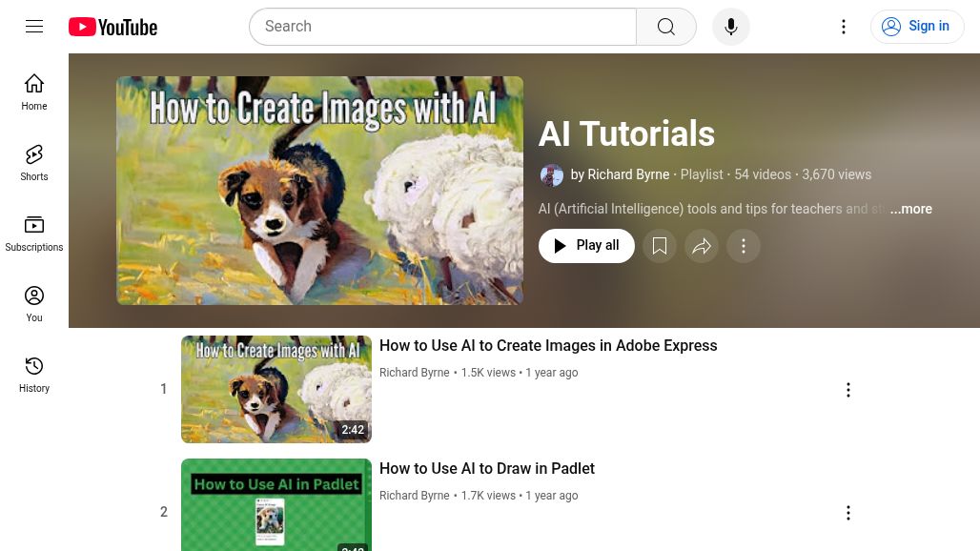Open action menu for Adobe Express video
Viewport: 980px width, 551px height.
click(x=848, y=390)
